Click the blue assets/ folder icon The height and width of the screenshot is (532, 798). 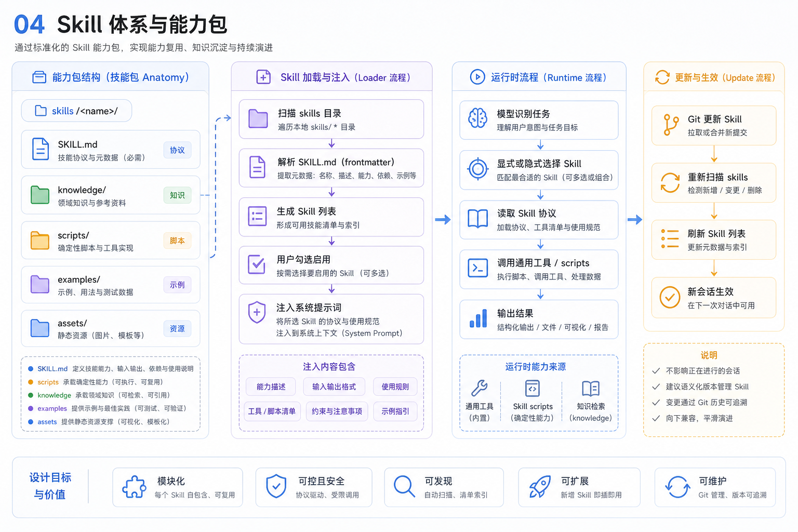pyautogui.click(x=40, y=328)
